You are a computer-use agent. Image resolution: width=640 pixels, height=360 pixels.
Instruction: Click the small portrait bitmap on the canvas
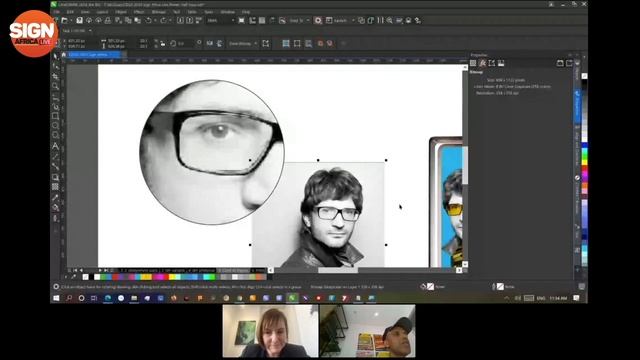[x=318, y=215]
